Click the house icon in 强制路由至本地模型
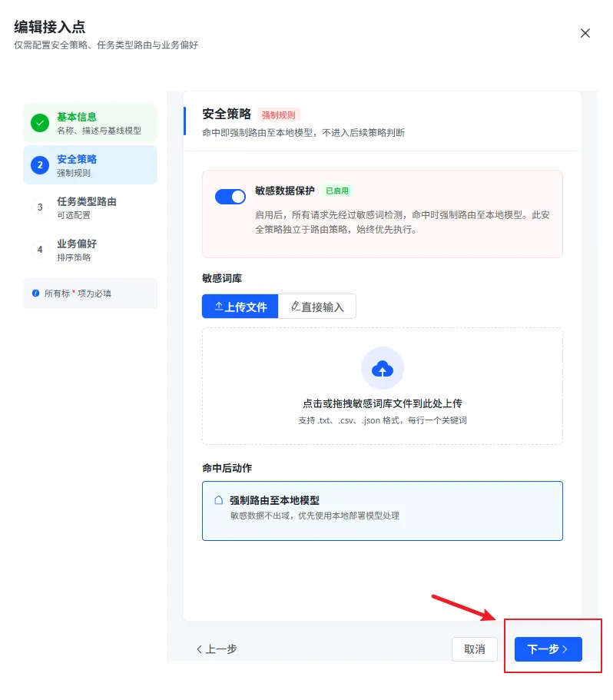Image resolution: width=613 pixels, height=700 pixels. (x=219, y=500)
